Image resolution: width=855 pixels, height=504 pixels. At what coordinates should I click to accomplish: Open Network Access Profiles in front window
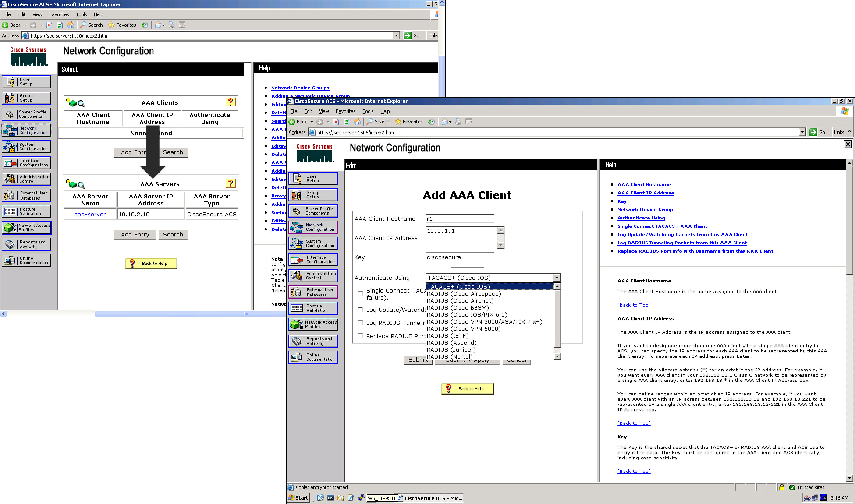click(313, 324)
